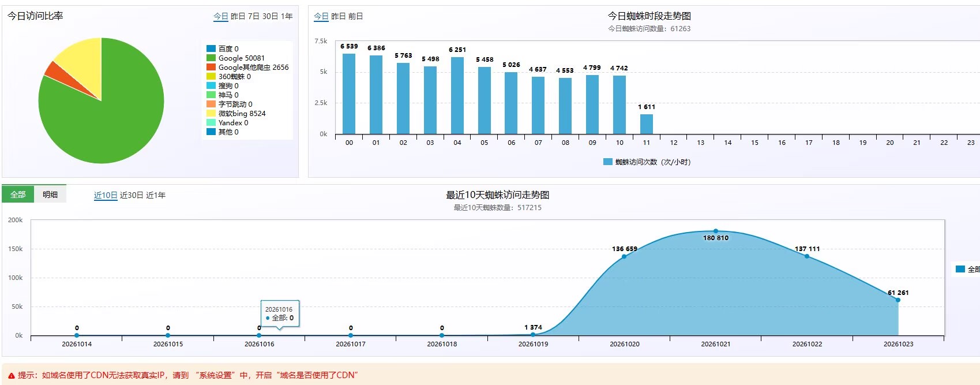This screenshot has height=385, width=980.
Task: Toggle the 其他 legend entry
Action: 223,132
